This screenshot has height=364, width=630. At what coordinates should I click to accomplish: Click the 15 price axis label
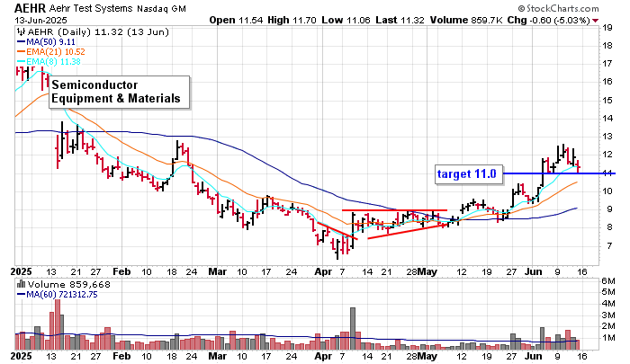pos(607,100)
